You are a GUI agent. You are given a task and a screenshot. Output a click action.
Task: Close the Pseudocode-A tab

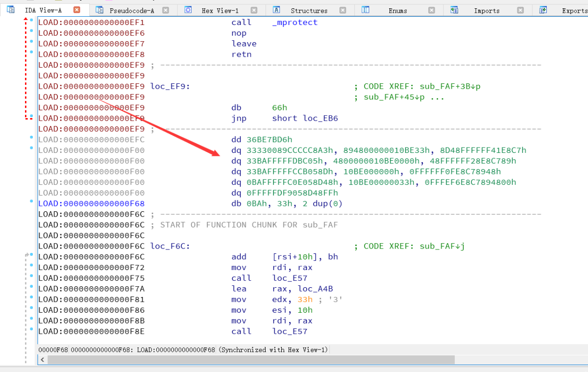tap(166, 10)
